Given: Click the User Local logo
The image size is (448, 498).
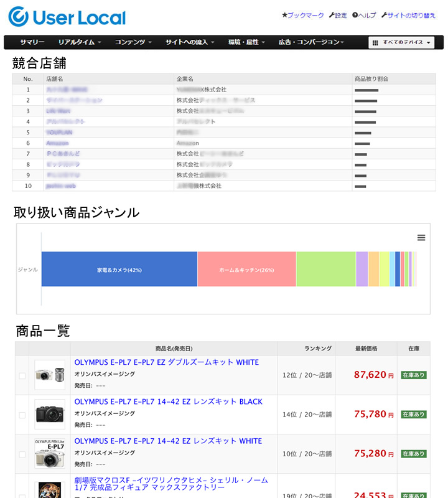Looking at the screenshot, I should 67,17.
